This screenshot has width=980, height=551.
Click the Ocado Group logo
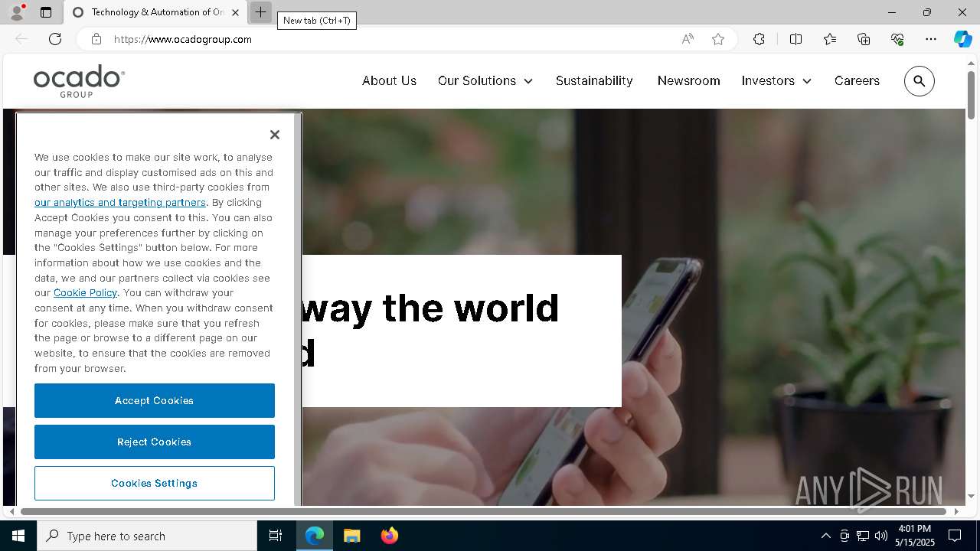point(79,81)
